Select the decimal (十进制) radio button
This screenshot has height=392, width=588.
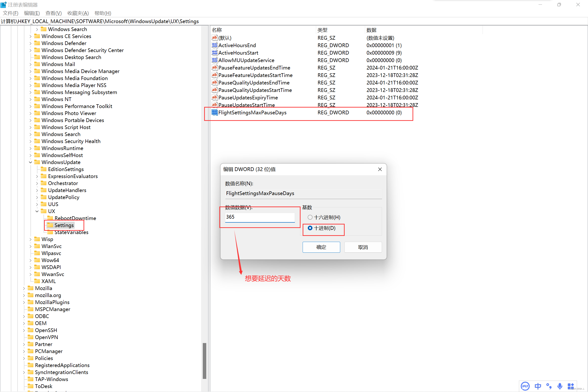point(310,228)
